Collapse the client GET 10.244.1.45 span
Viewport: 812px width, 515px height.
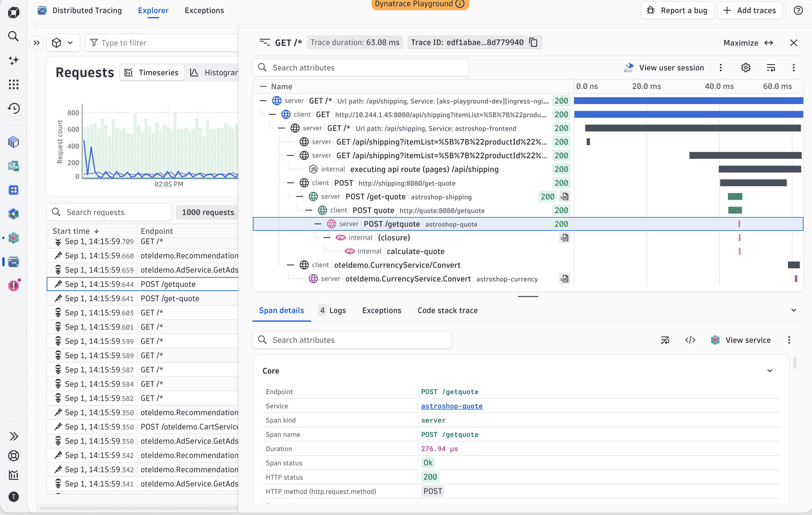pyautogui.click(x=273, y=115)
